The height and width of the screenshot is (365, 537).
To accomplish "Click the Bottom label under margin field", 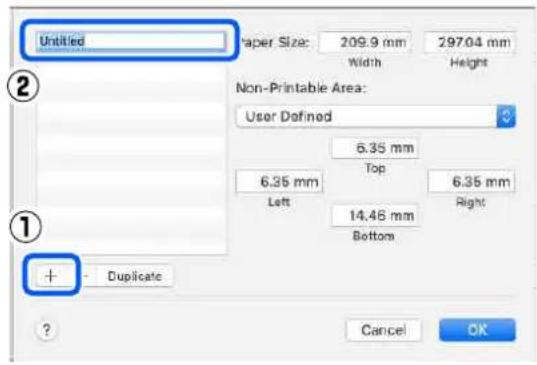I will pos(373,236).
